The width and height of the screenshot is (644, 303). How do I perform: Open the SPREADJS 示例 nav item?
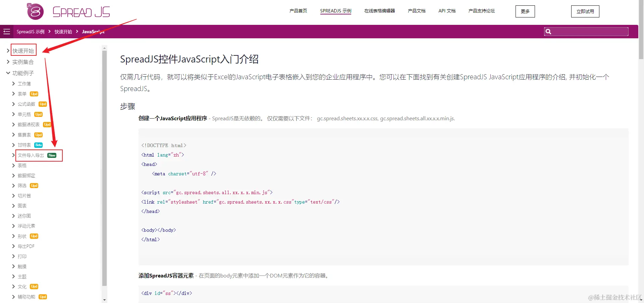pos(335,11)
